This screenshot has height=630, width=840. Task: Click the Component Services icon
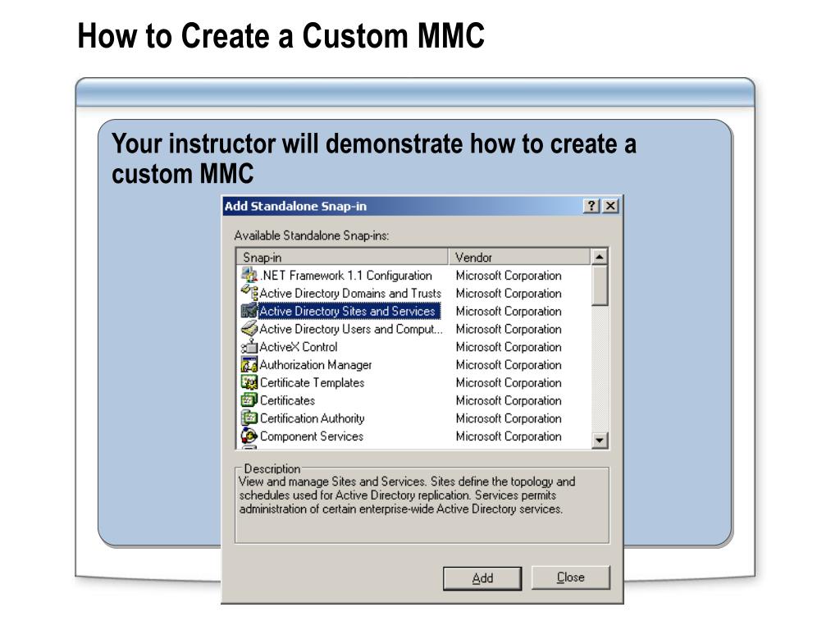click(249, 436)
